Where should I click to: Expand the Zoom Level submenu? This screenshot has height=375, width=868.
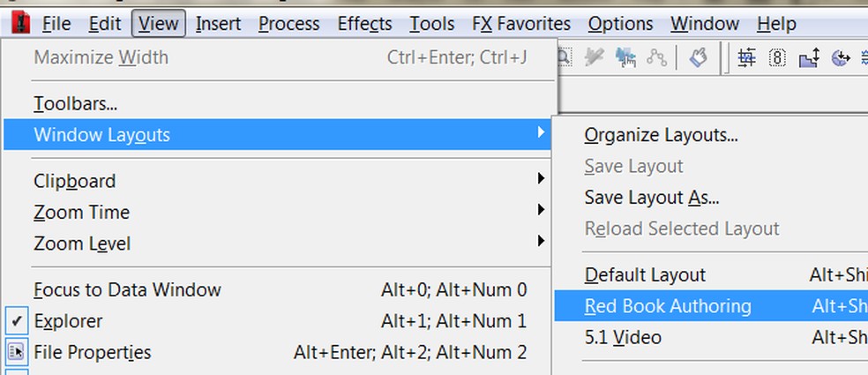82,243
